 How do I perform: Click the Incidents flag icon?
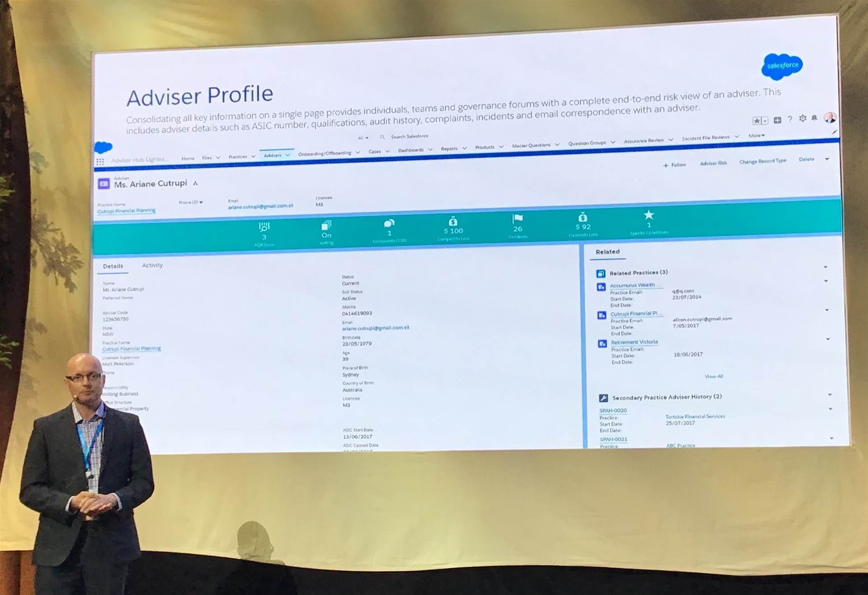pyautogui.click(x=517, y=219)
